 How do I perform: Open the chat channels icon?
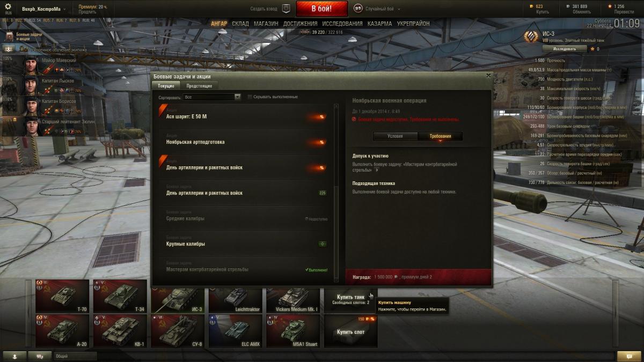tap(40, 356)
